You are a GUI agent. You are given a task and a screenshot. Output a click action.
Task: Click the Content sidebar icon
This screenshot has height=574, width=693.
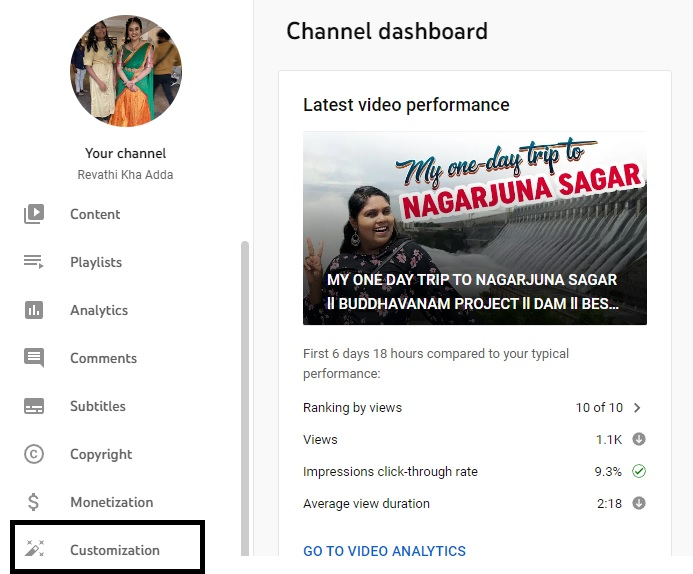tap(34, 214)
